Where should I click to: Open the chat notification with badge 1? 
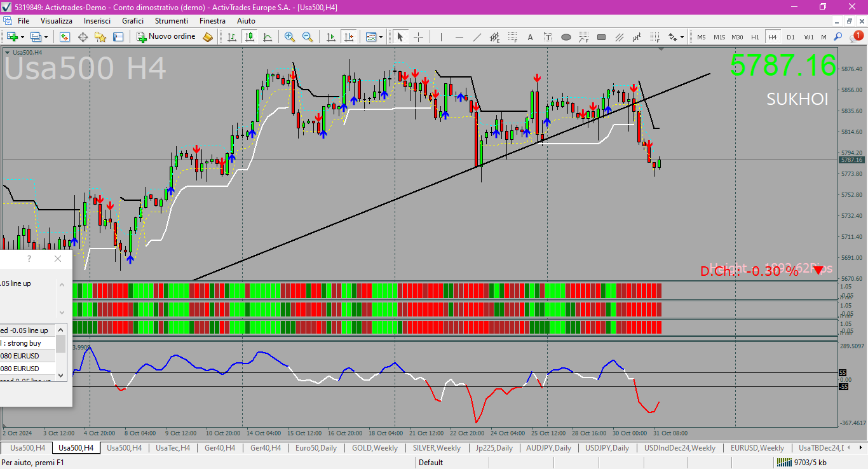857,37
